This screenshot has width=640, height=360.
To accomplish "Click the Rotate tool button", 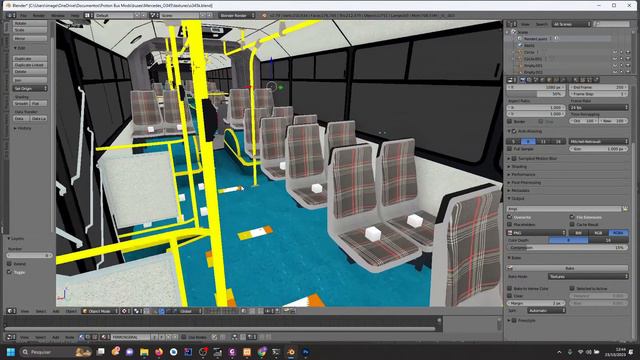I will tap(30, 24).
